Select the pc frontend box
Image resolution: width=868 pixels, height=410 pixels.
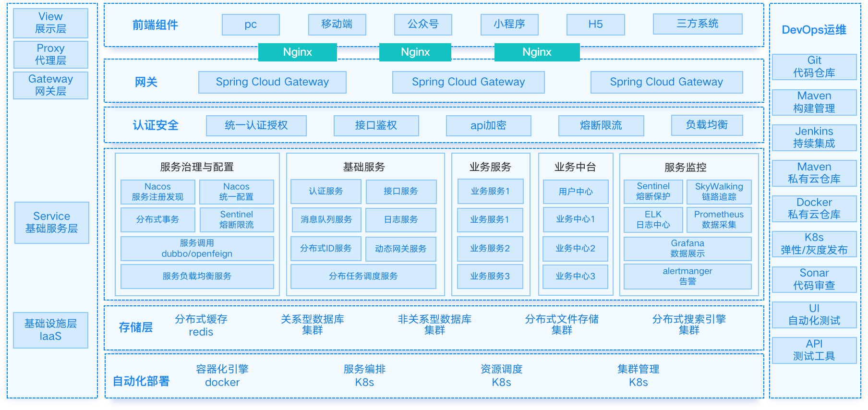click(251, 24)
